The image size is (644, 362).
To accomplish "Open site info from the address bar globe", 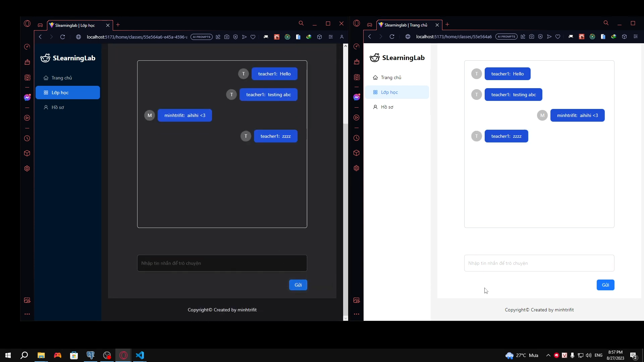I will 78,37.
